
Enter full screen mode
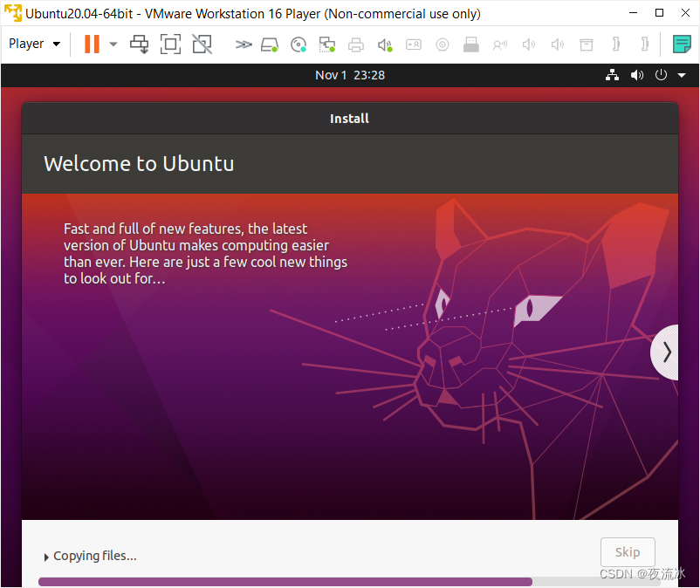pyautogui.click(x=170, y=44)
